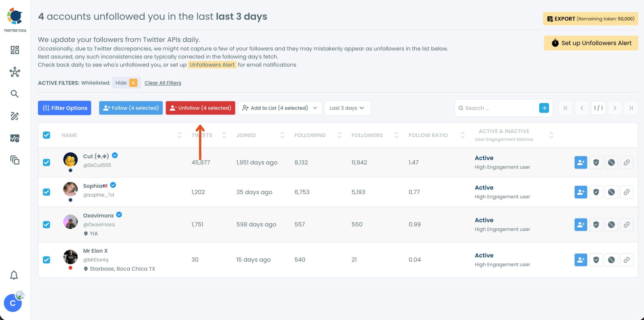Viewport: 644px width, 320px height.
Task: Open Mr Elon X's profile picture thumbnail
Action: coord(71,257)
